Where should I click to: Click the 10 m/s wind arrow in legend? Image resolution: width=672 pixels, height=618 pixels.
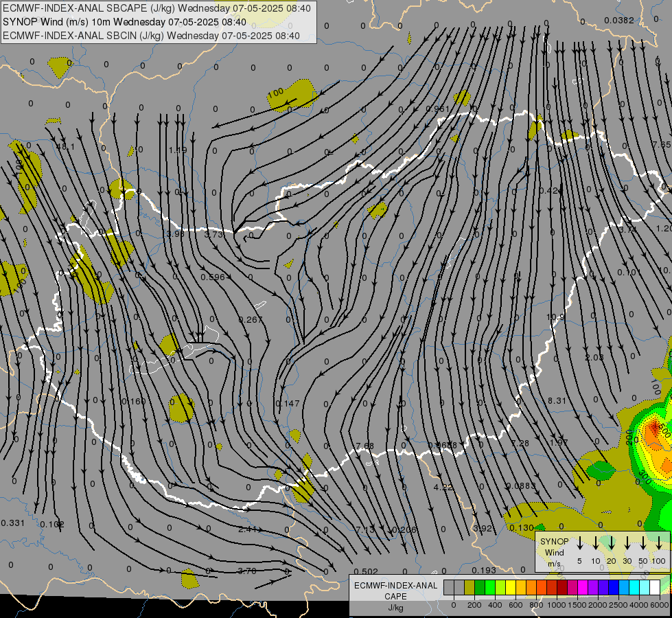(596, 543)
